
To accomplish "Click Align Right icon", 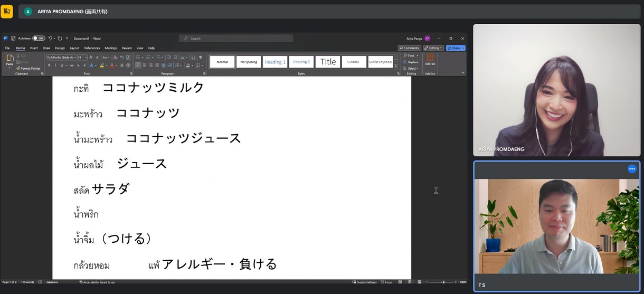I will (x=151, y=65).
